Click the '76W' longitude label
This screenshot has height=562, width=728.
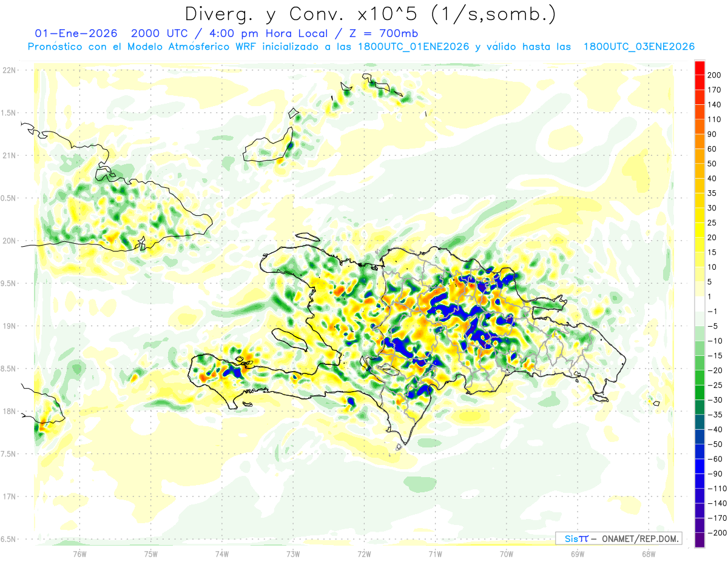click(79, 554)
